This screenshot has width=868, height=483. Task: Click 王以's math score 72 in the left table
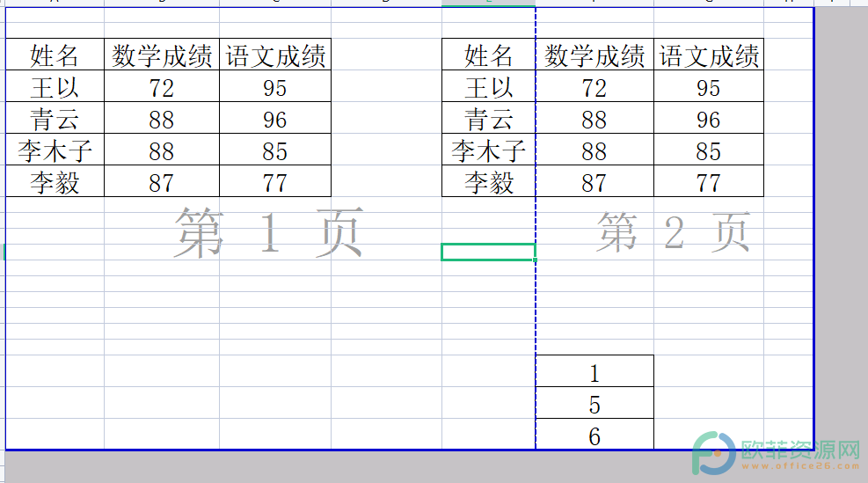click(x=162, y=86)
